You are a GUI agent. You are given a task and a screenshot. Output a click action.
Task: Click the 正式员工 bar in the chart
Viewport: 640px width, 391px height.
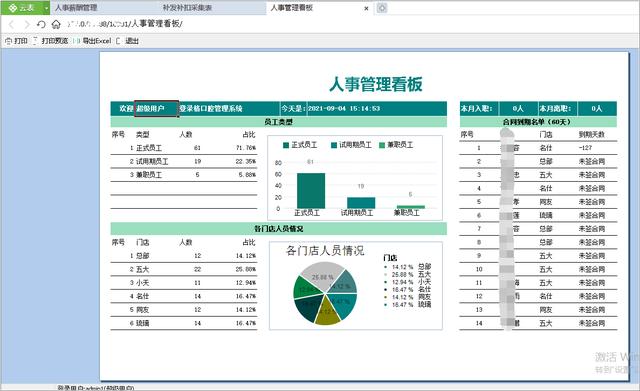[311, 191]
